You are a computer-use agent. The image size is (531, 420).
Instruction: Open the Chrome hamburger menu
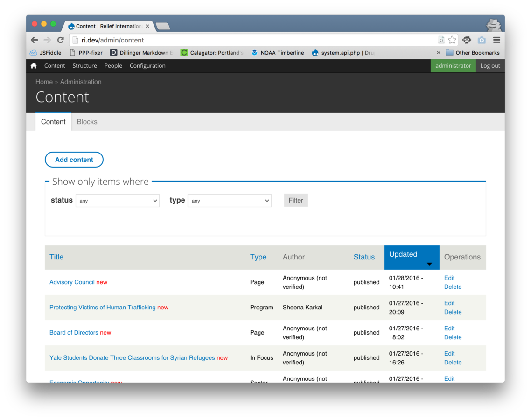[496, 40]
